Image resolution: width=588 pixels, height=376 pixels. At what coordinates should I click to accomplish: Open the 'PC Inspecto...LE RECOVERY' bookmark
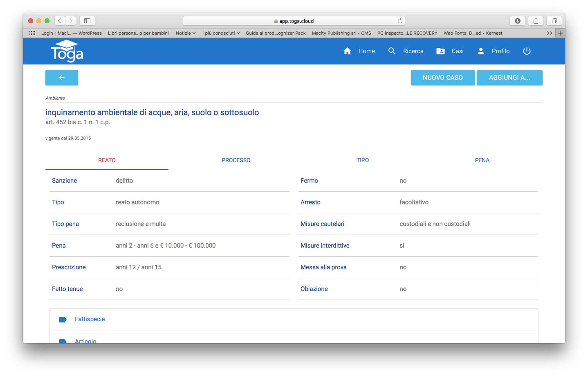pos(407,33)
